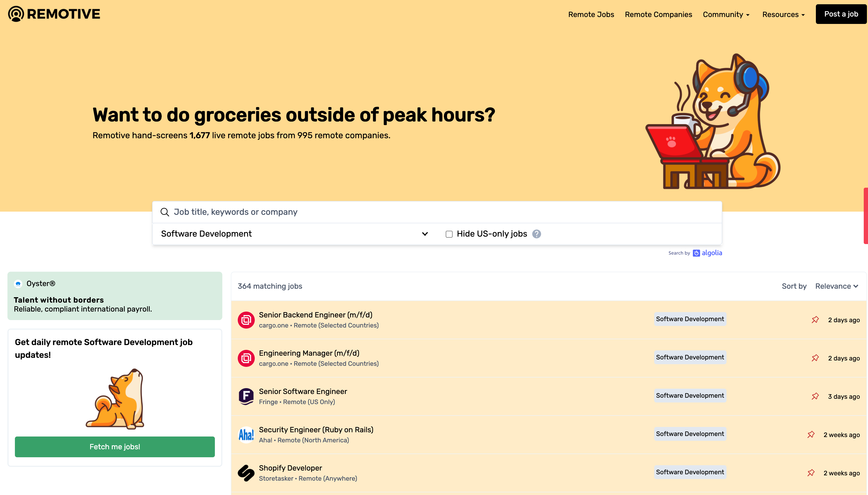
Task: Click the search magnifier icon
Action: (165, 212)
